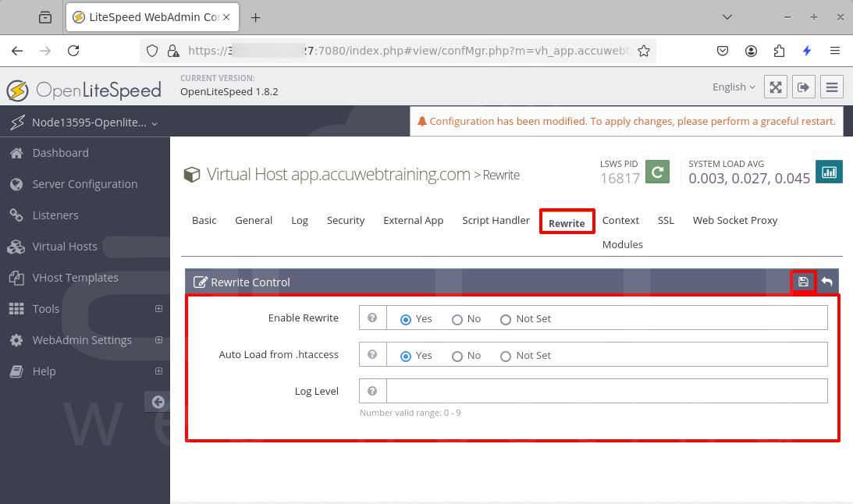This screenshot has width=853, height=504.
Task: Expand the Help menu plus icon
Action: click(159, 371)
